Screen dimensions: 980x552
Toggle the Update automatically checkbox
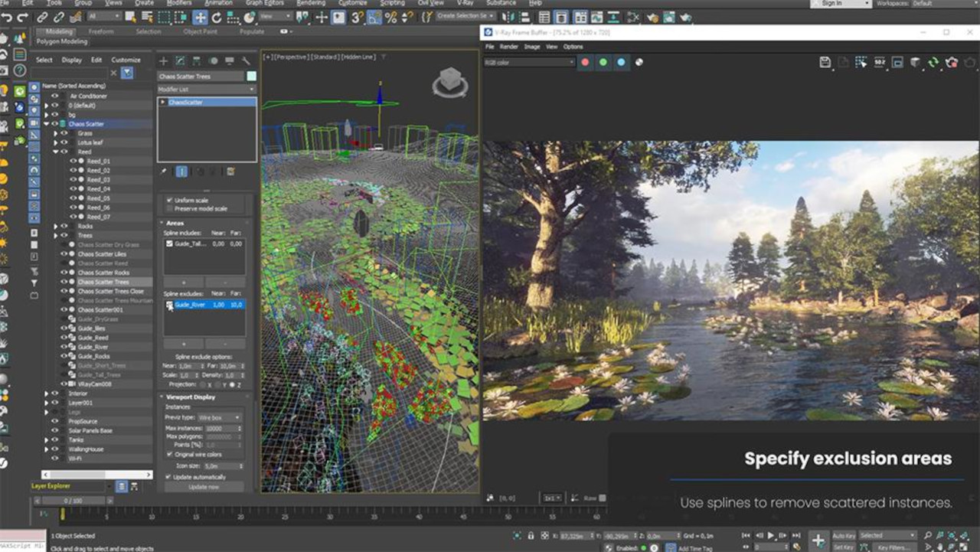[x=170, y=477]
